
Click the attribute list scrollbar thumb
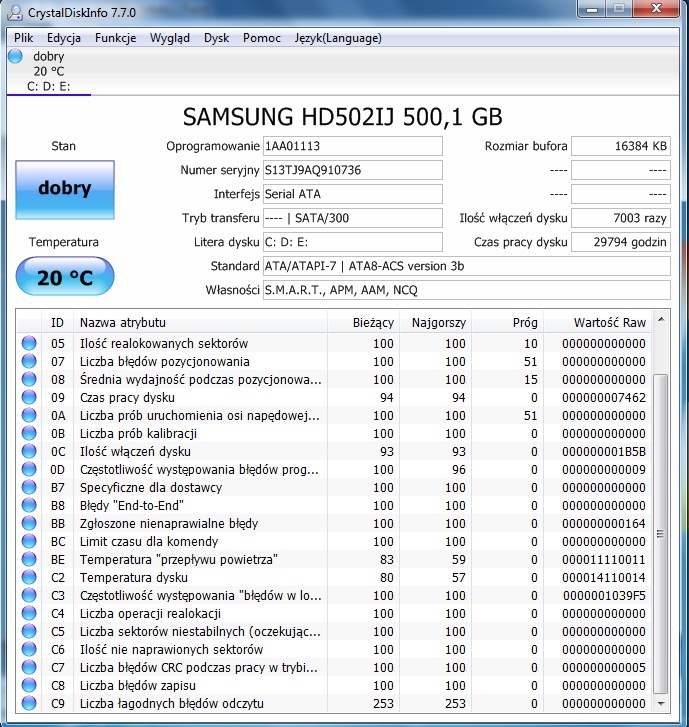coord(661,534)
